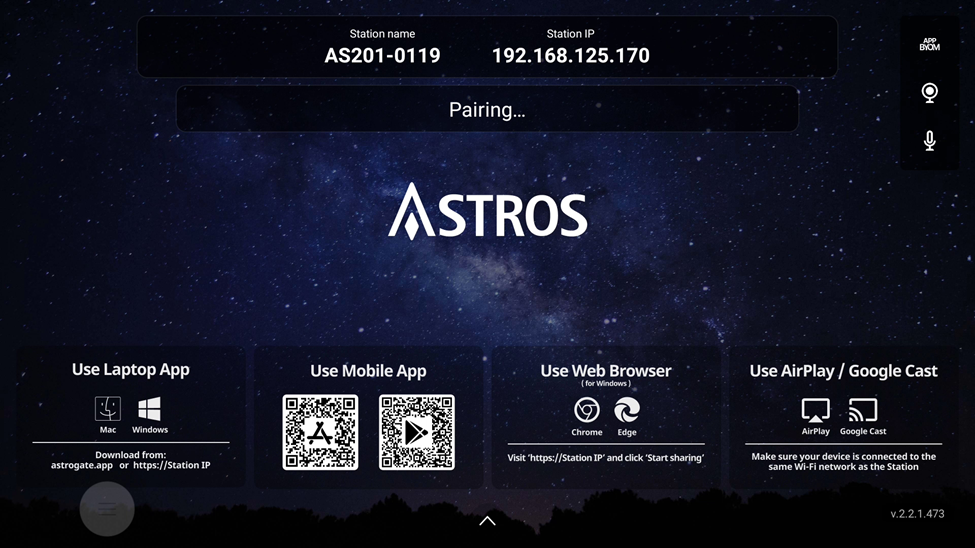The width and height of the screenshot is (975, 548).
Task: Choose the AirPlay icon
Action: point(816,410)
